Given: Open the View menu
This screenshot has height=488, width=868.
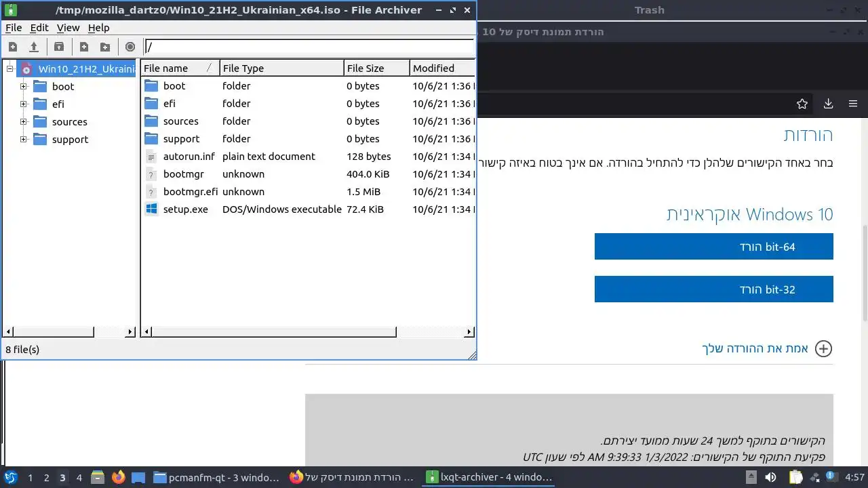Looking at the screenshot, I should coord(68,28).
